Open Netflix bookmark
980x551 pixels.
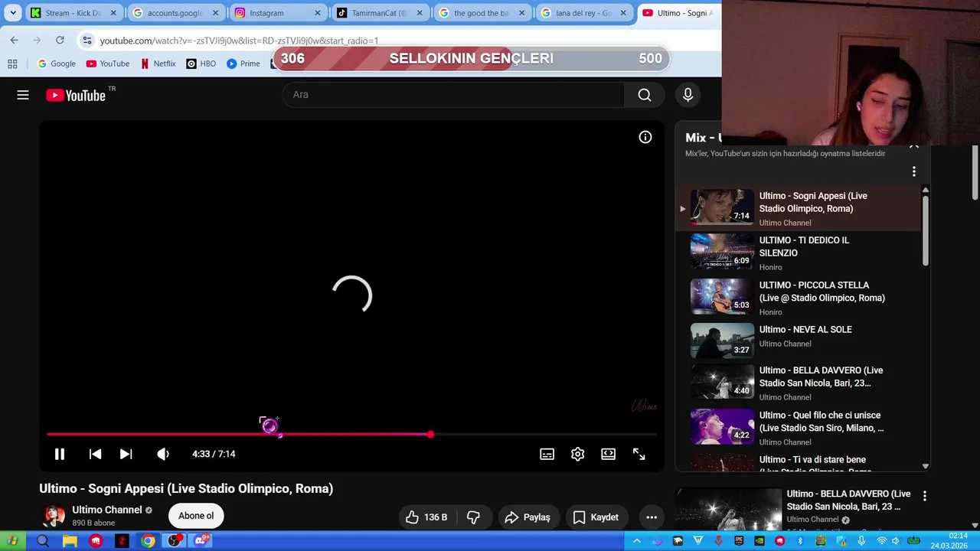coord(158,64)
